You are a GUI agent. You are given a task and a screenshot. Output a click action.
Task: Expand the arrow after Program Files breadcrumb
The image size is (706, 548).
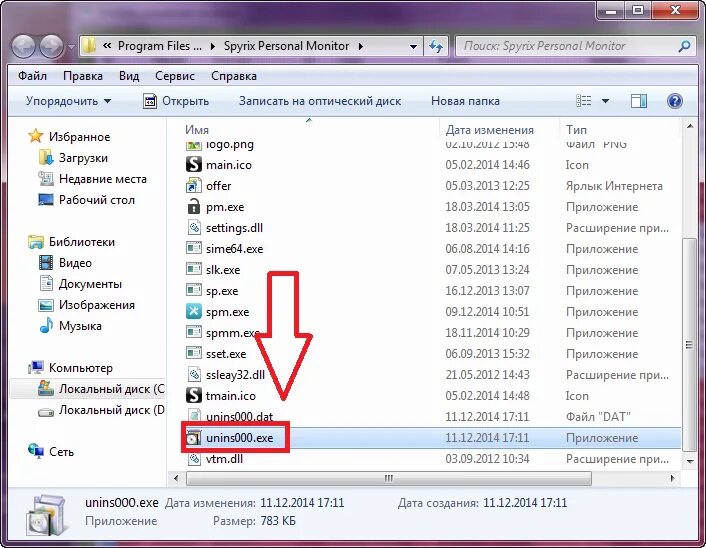(x=213, y=46)
